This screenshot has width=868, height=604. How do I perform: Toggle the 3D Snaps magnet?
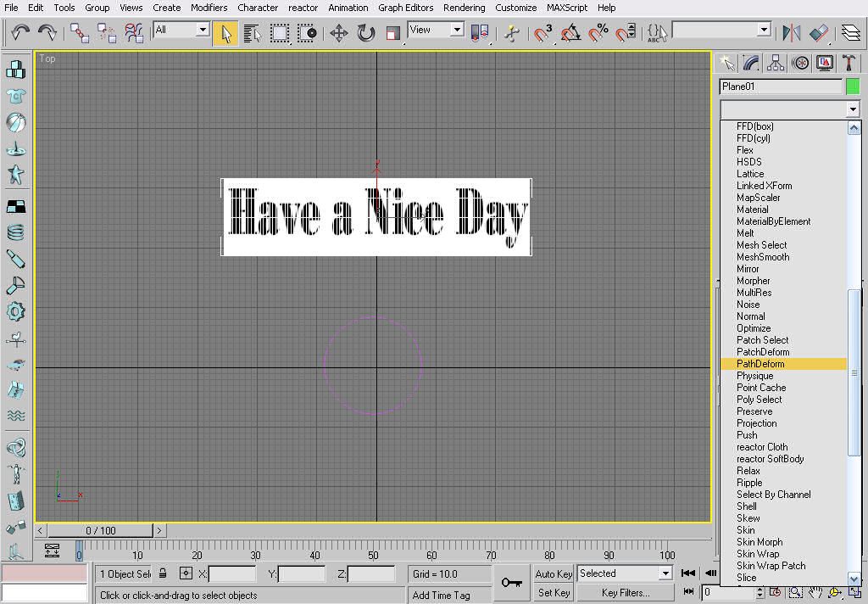(542, 33)
